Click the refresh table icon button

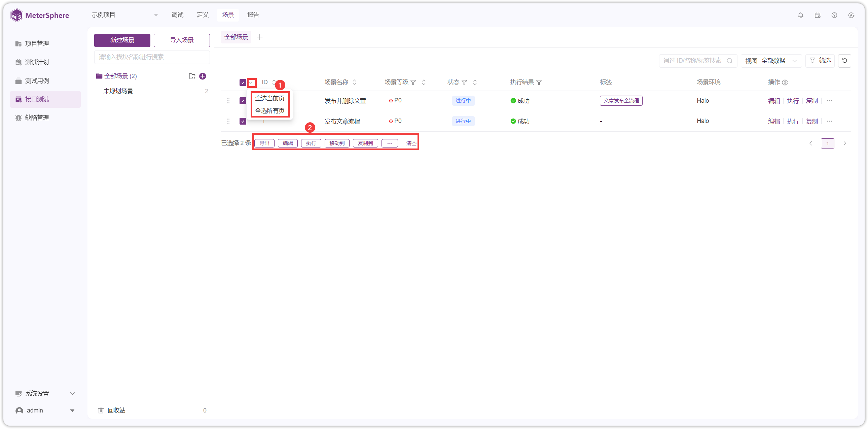(x=844, y=61)
